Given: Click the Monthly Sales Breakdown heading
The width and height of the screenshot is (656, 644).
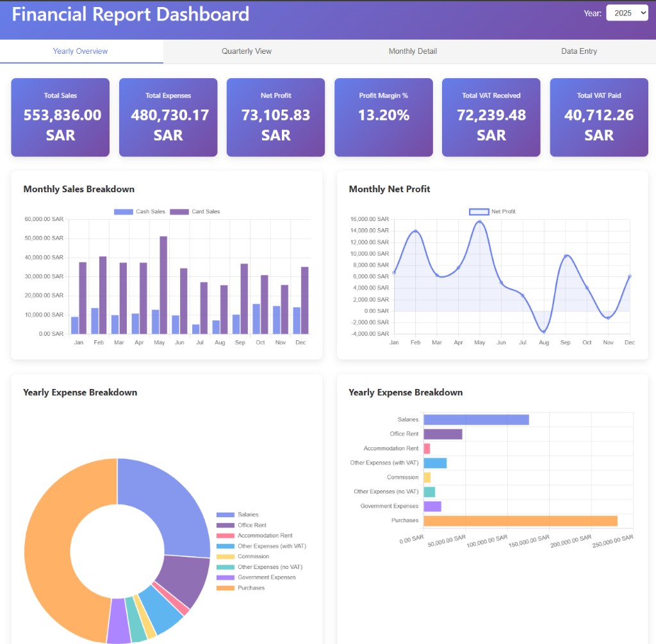Looking at the screenshot, I should coord(79,189).
